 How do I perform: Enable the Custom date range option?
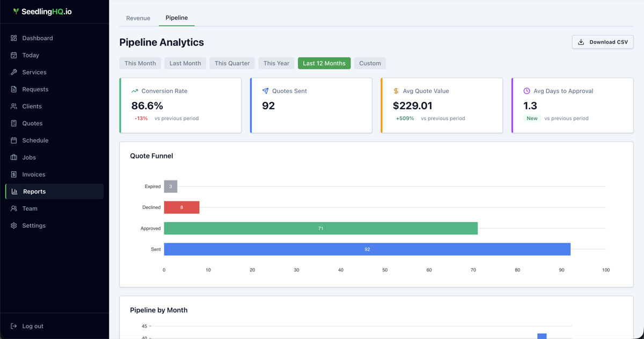(370, 63)
